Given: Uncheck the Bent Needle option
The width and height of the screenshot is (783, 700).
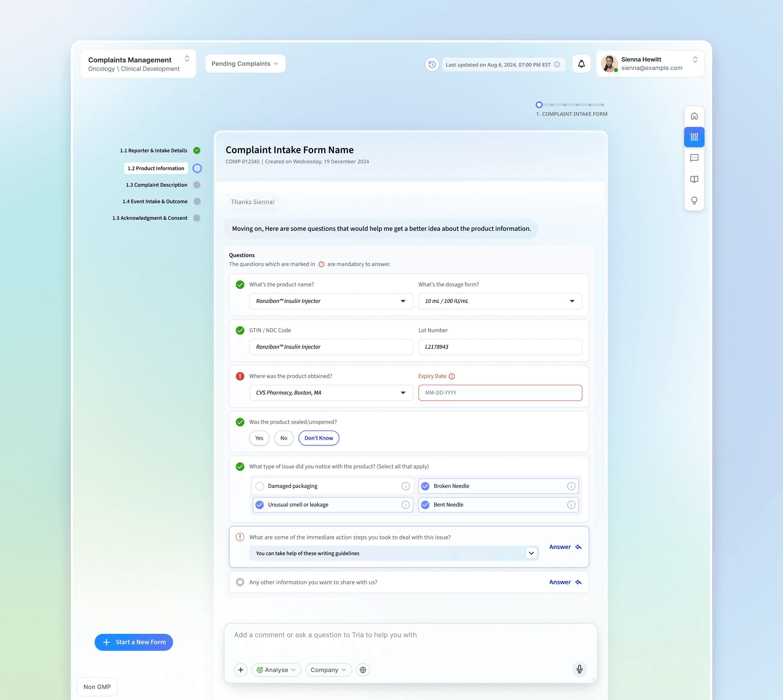Looking at the screenshot, I should click(425, 505).
